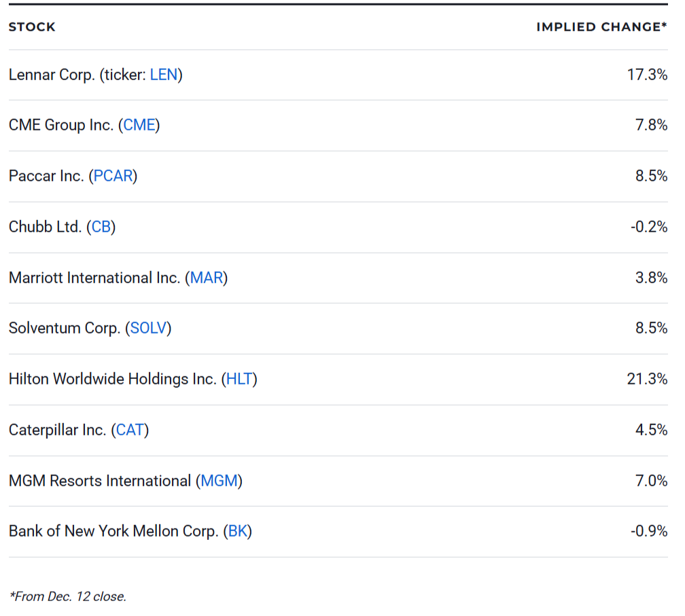The image size is (685, 616).
Task: Open the CB ticker link
Action: coord(101,227)
